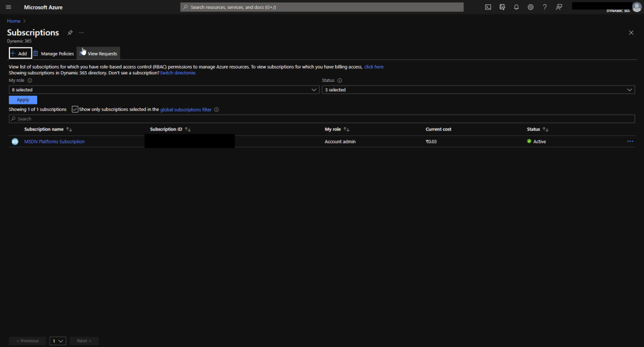Click the info icon next to Status
Screen dimensions: 644x347
tap(340, 81)
